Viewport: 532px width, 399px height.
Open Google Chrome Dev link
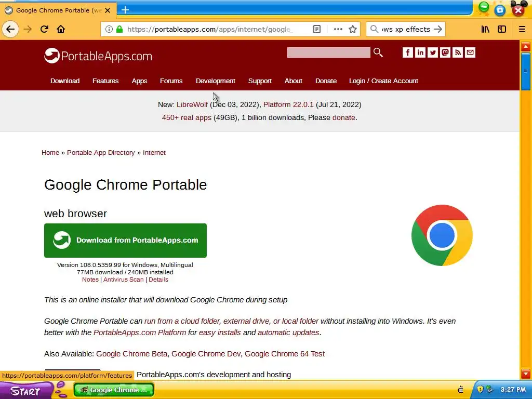pos(206,353)
